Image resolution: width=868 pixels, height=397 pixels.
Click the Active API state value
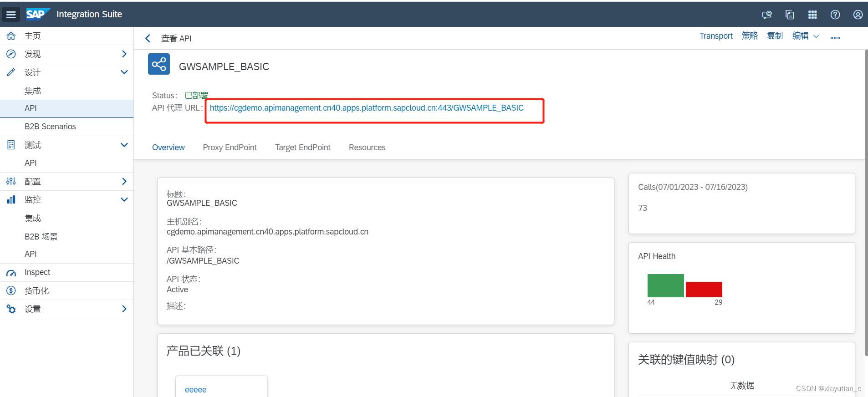177,290
